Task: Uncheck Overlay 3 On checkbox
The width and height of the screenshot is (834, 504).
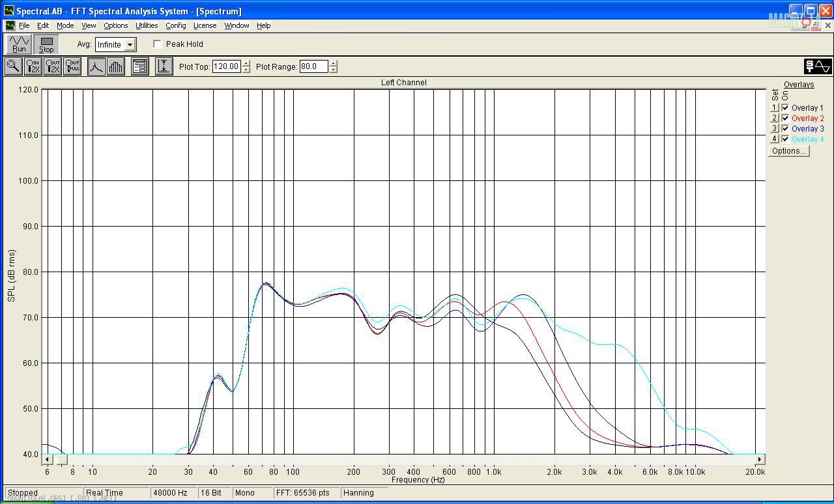Action: [x=785, y=129]
